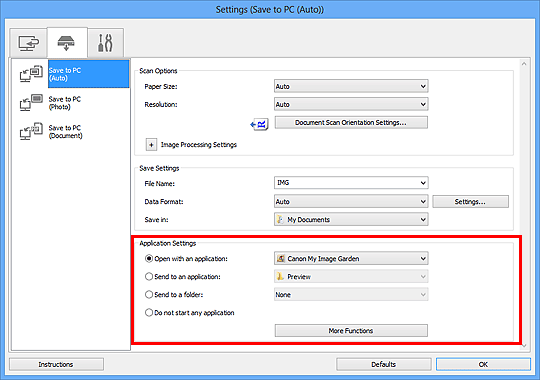540x380 pixels.
Task: Open the General Settings tools tab
Action: 105,43
